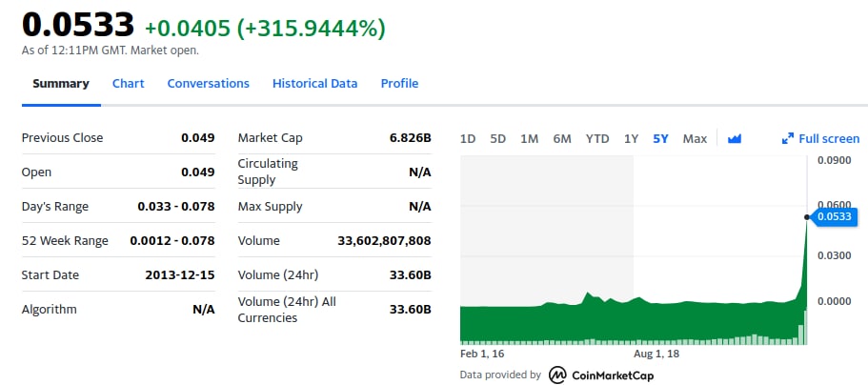Select the 5D chart range
Image resolution: width=868 pixels, height=385 pixels.
tap(497, 138)
